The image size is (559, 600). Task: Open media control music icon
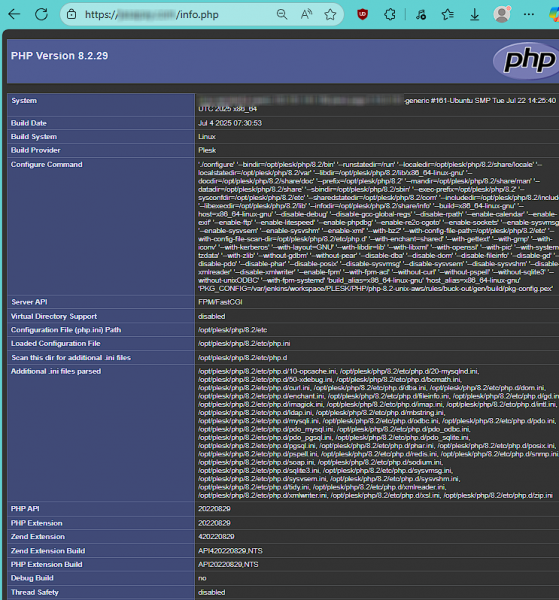pyautogui.click(x=421, y=15)
